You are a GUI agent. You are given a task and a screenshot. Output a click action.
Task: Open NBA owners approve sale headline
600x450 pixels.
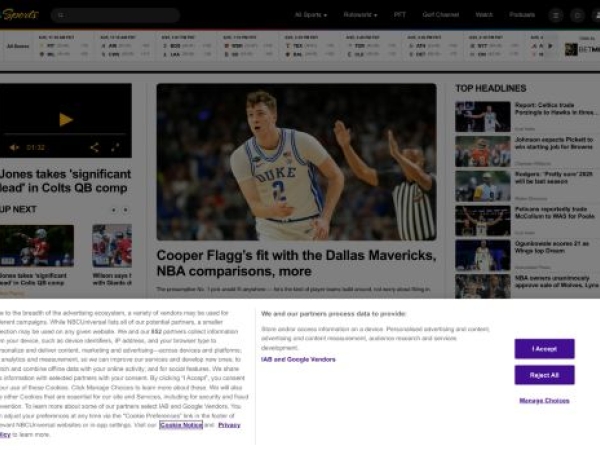tap(557, 282)
